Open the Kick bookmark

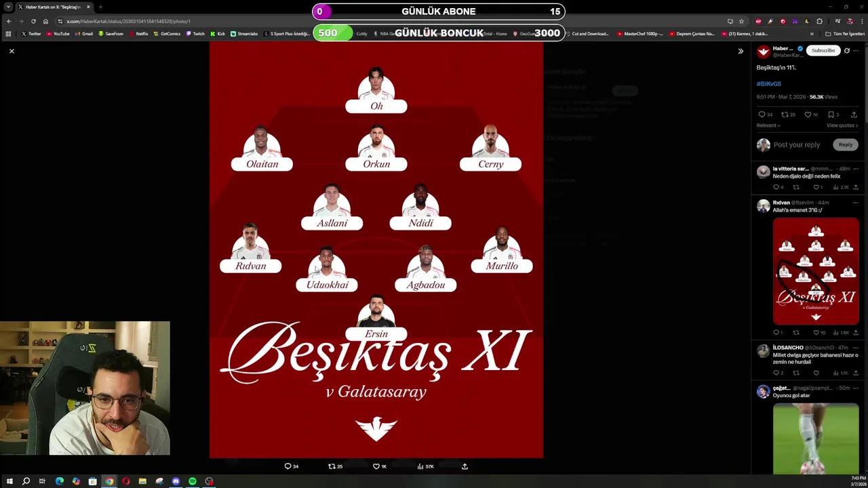[x=218, y=33]
